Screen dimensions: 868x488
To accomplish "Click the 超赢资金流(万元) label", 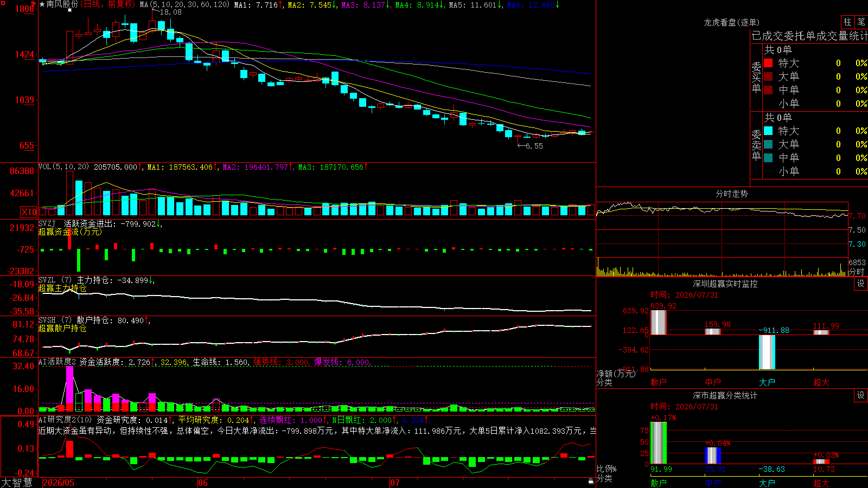I will pos(70,232).
